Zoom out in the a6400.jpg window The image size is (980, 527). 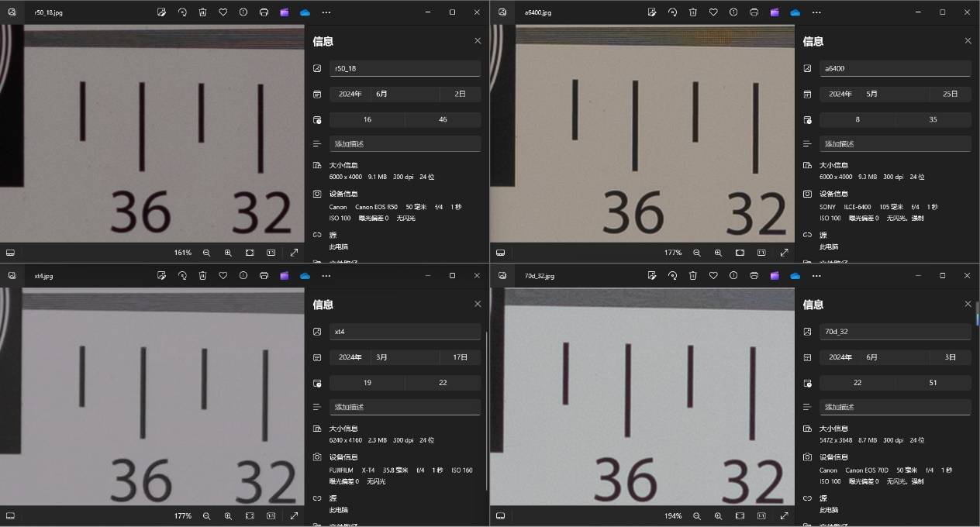click(x=696, y=253)
